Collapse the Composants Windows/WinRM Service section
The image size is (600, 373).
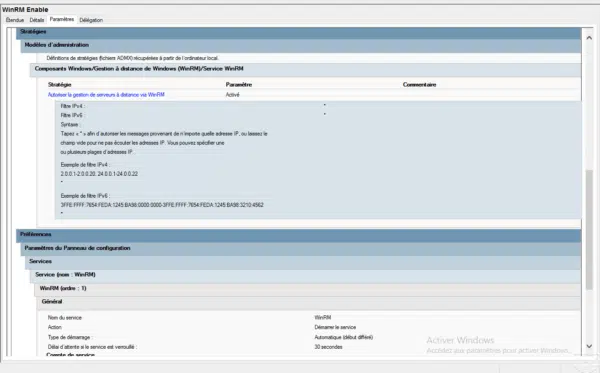305,69
